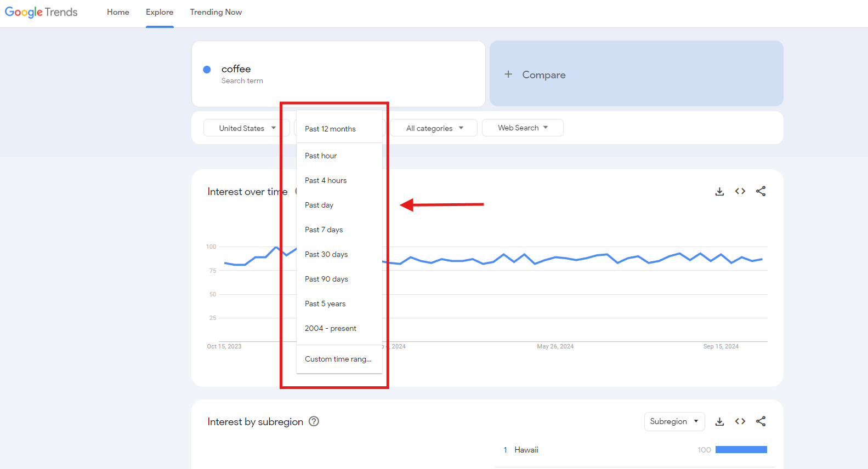
Task: Choose Past hour time range
Action: pos(339,156)
